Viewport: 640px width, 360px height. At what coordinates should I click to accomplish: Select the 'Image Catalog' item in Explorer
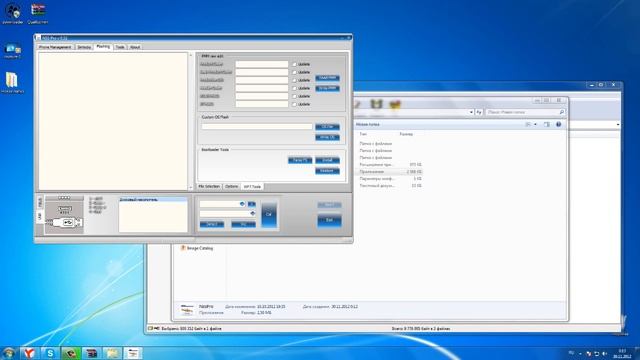(x=197, y=248)
